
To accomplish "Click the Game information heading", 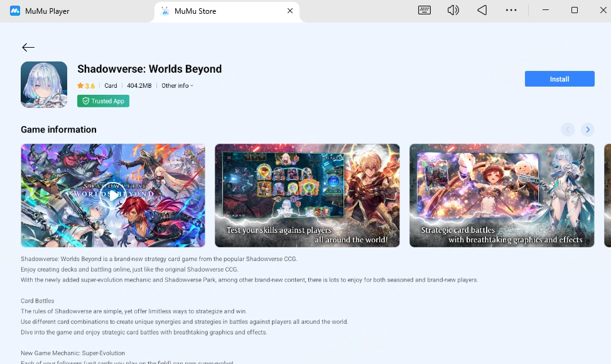I will [58, 130].
